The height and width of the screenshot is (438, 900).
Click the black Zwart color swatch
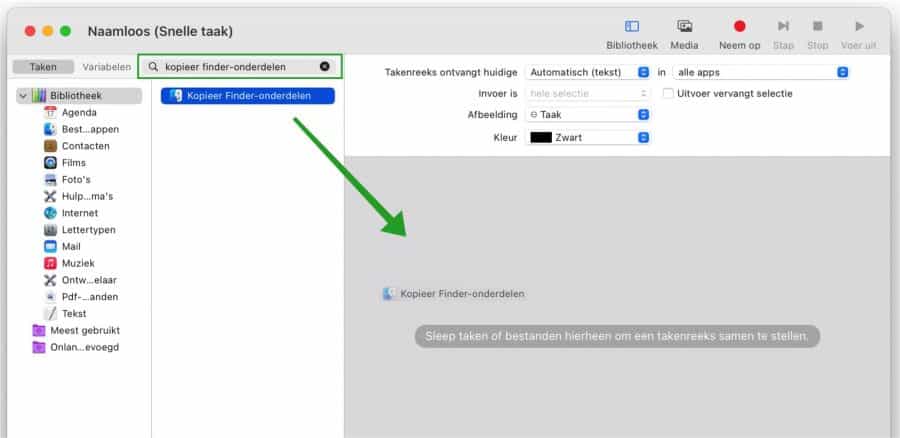tap(541, 138)
